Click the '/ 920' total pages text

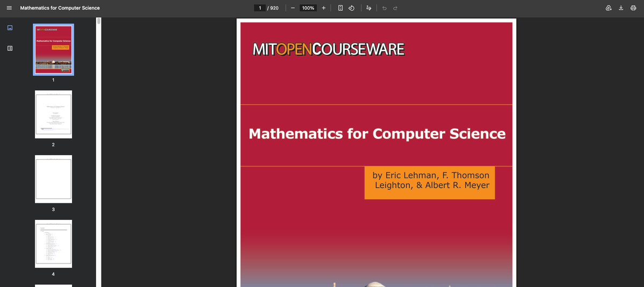[x=273, y=8]
